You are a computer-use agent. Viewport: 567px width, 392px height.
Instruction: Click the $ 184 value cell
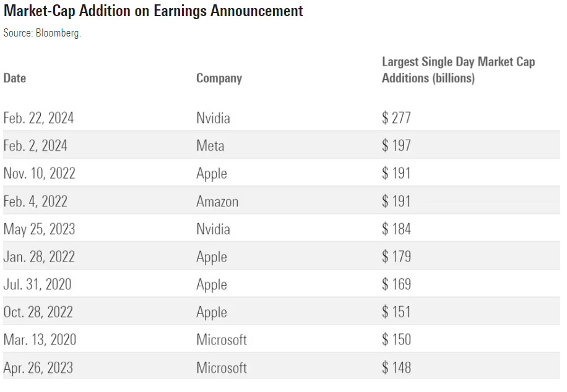tap(396, 229)
